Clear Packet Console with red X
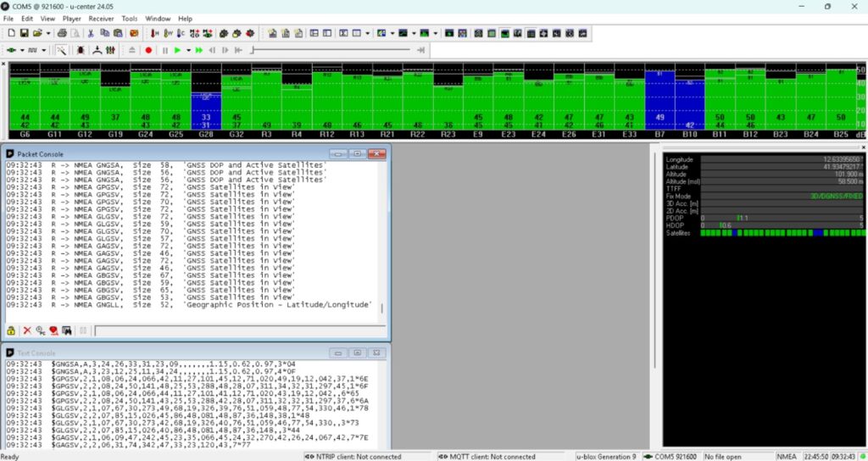This screenshot has width=868, height=461. [x=27, y=330]
